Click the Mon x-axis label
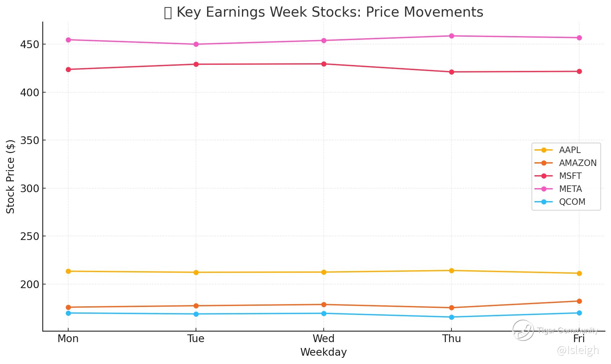Screen dimensions: 611x364 (x=68, y=339)
